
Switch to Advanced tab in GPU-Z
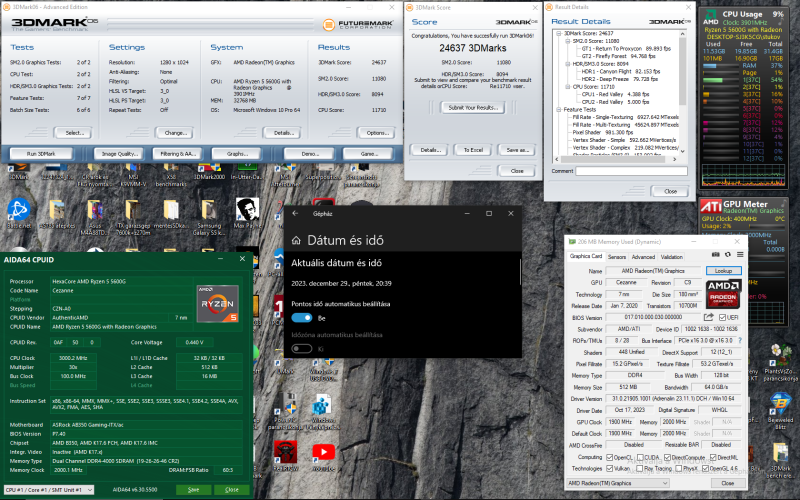pyautogui.click(x=643, y=257)
